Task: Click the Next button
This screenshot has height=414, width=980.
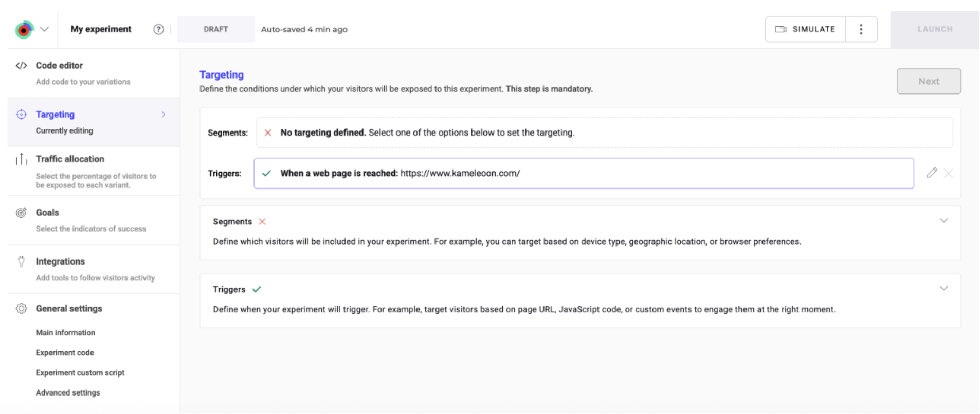Action: point(928,81)
